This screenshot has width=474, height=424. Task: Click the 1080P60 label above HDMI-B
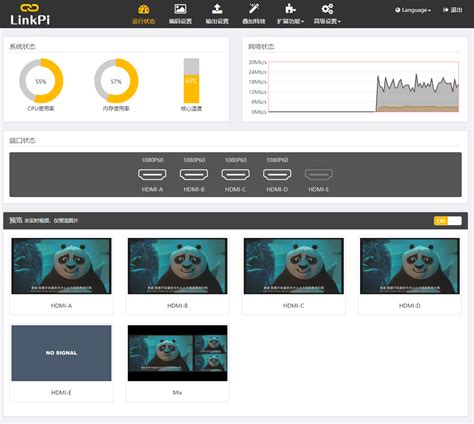pos(194,160)
